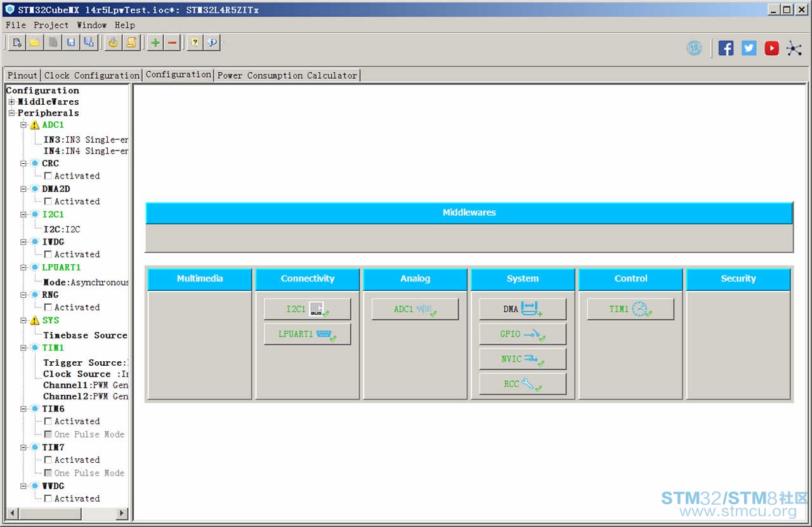Click the warning triangle icon beside SYS
This screenshot has width=812, height=527.
pos(35,321)
